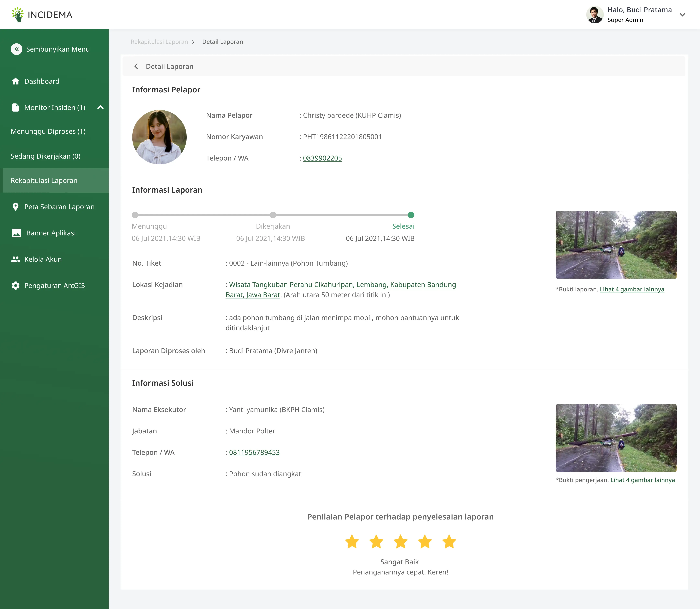Click the back arrow beside Detail Laporan
Screen dimensions: 700x609
[x=136, y=66]
